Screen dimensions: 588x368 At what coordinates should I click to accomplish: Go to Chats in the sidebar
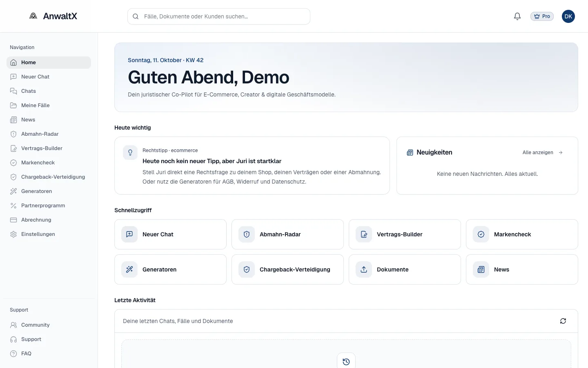(x=49, y=91)
